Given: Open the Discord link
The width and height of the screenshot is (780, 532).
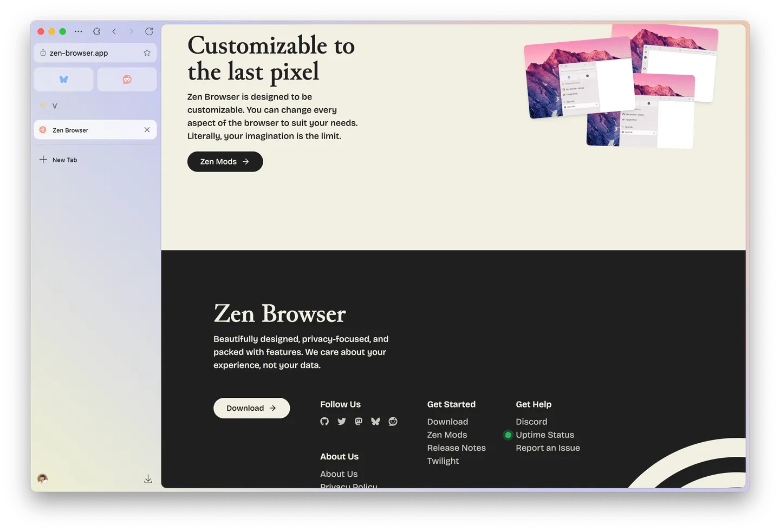Looking at the screenshot, I should point(531,422).
